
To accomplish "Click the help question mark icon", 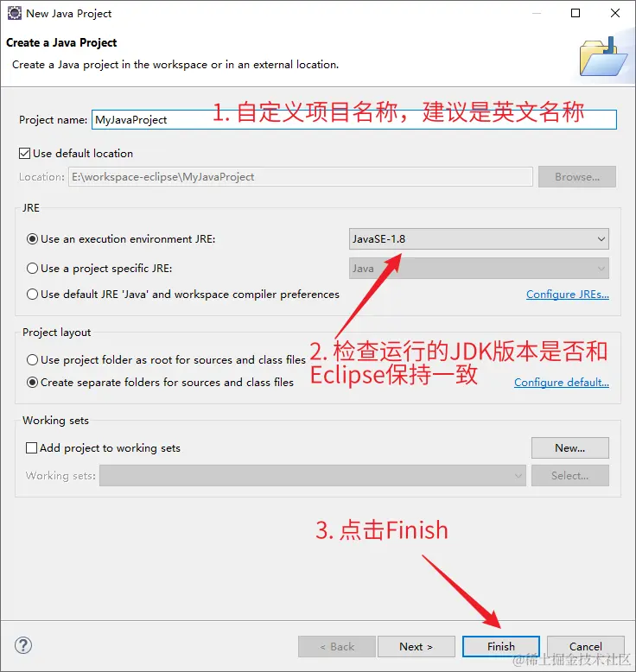I will (23, 645).
